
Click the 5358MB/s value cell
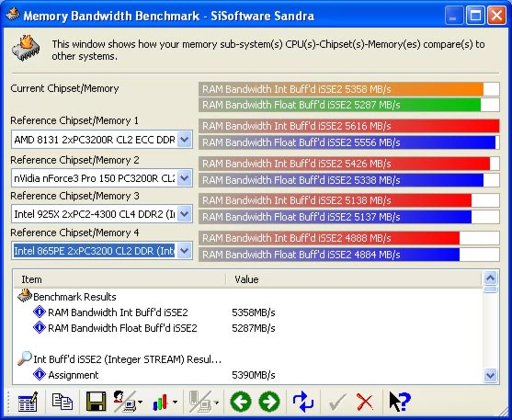[254, 313]
